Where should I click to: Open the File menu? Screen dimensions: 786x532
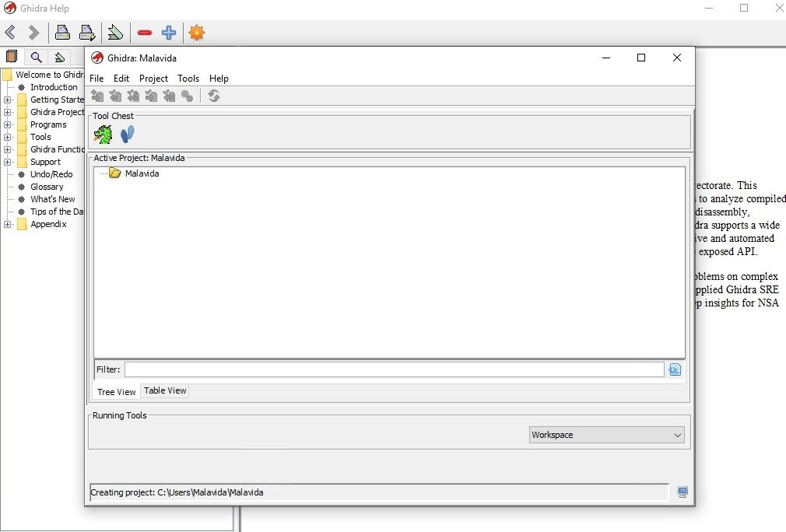point(96,79)
